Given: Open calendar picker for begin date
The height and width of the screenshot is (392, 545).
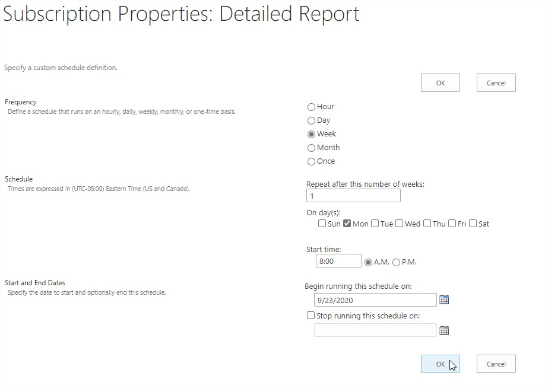Looking at the screenshot, I should click(444, 299).
